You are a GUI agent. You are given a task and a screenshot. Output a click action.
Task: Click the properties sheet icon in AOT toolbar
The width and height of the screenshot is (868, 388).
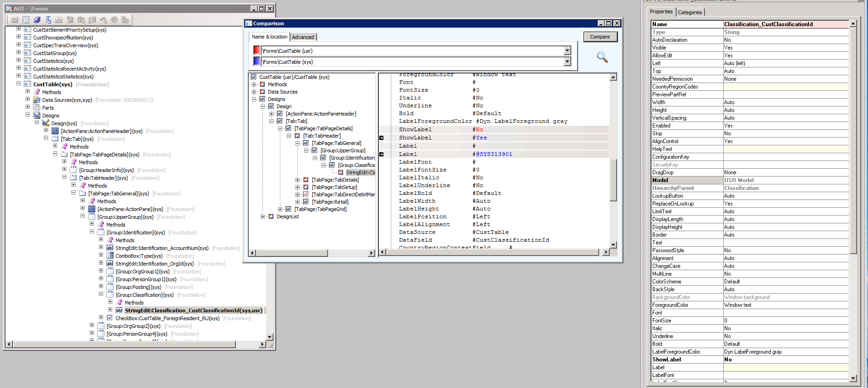click(26, 20)
